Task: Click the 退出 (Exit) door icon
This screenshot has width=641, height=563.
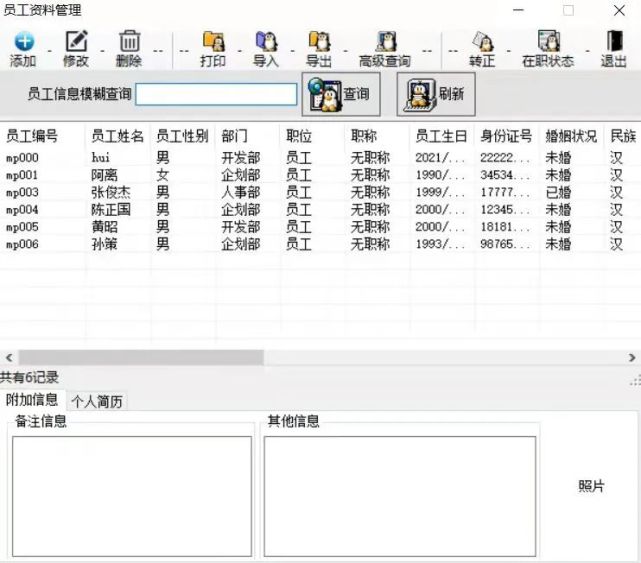Action: coord(614,41)
